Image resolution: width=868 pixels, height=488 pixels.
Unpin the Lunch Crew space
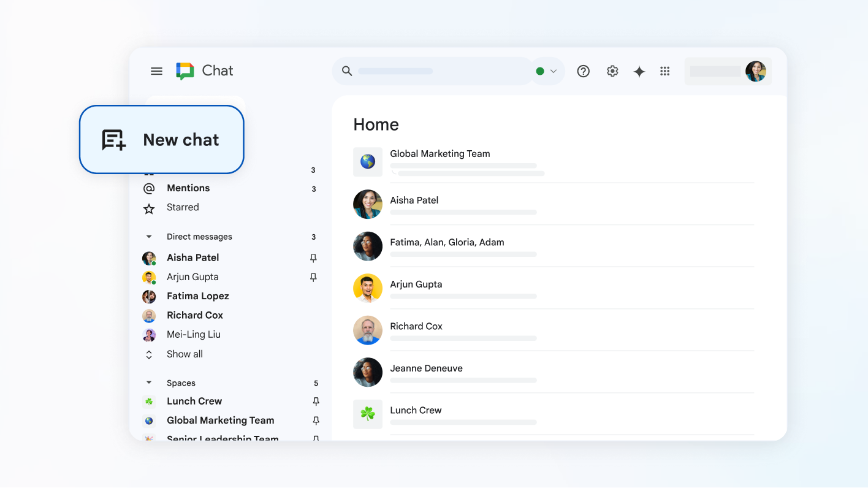coord(316,402)
